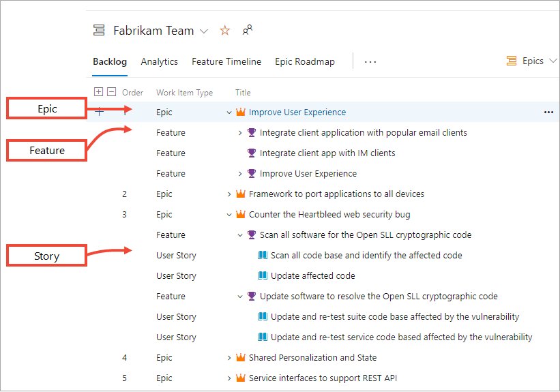Screen dimensions: 560x392
Task: Click the collapse all minus icon
Action: tap(112, 92)
